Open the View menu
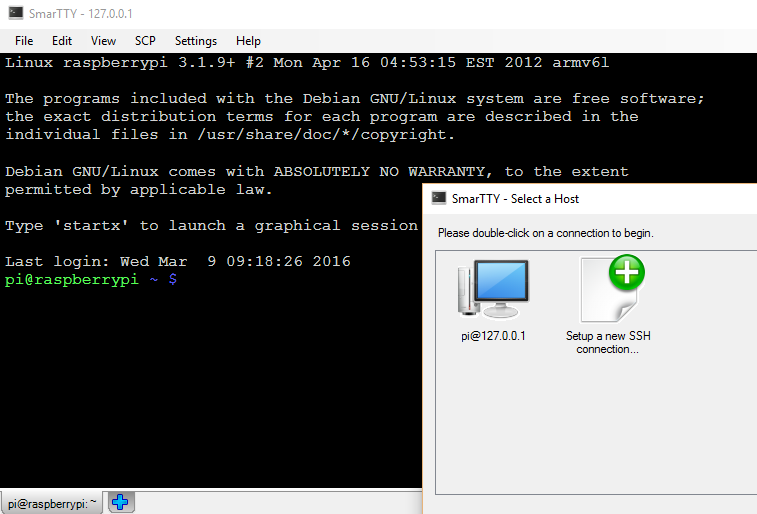The width and height of the screenshot is (757, 514). tap(103, 41)
